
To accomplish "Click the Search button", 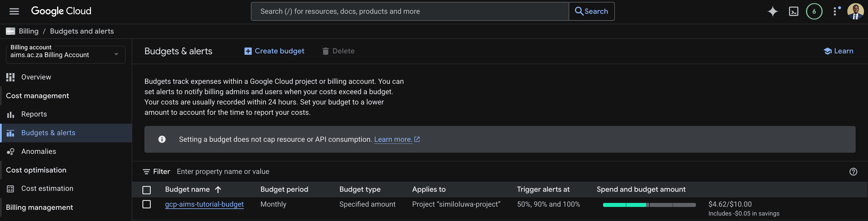I will click(591, 11).
